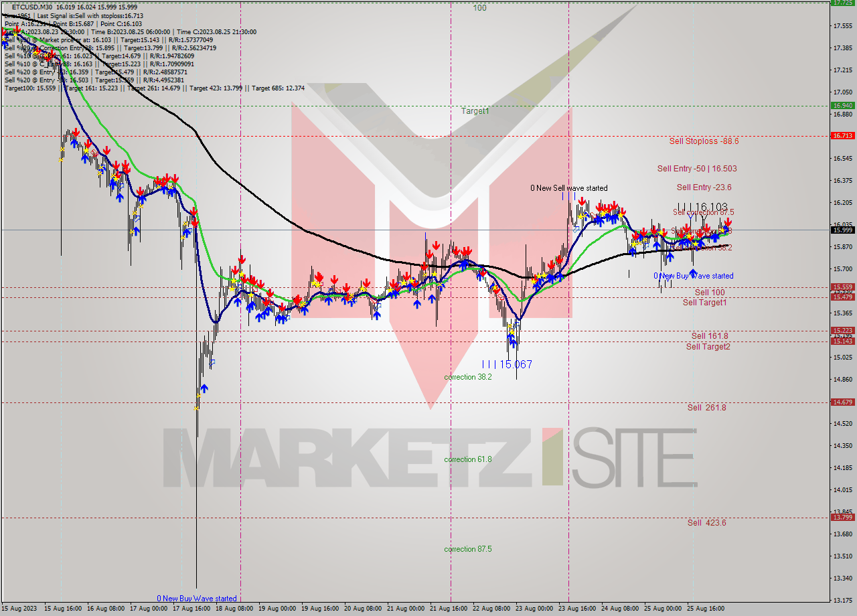Image resolution: width=857 pixels, height=616 pixels.
Task: Click the 'Sell Entry -23.6' label
Action: click(x=704, y=187)
